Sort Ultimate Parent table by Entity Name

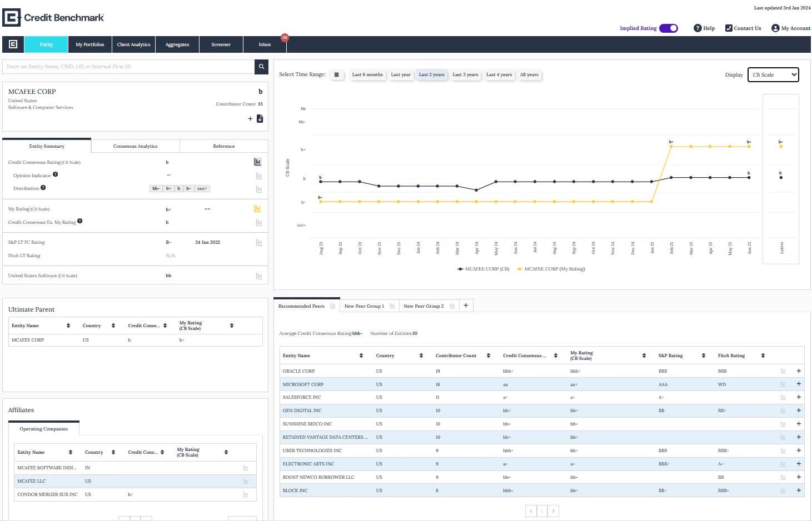tap(68, 325)
